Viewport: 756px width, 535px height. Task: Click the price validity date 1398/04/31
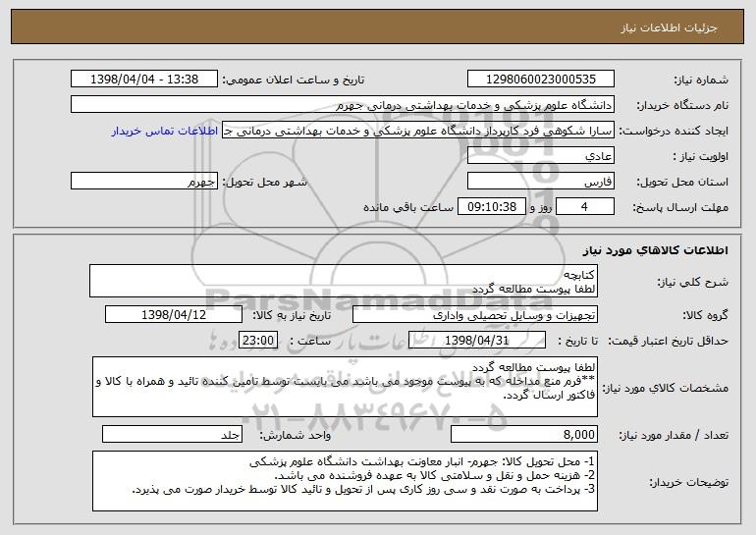(477, 341)
